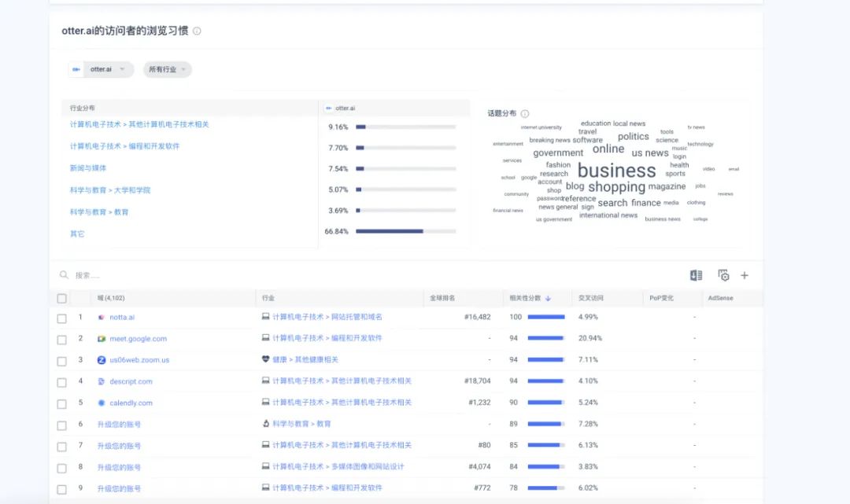Click the relevance bar for score 100

[546, 317]
